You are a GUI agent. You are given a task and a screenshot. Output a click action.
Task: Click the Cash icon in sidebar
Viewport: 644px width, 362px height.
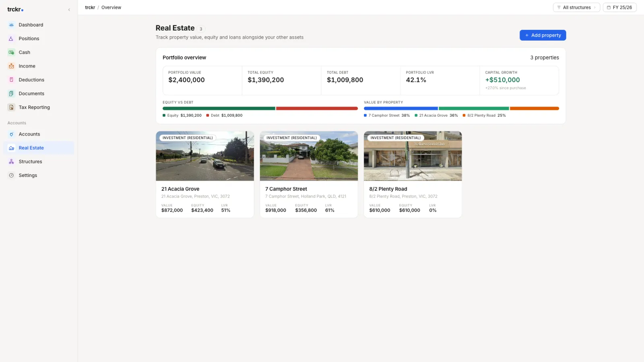coord(11,52)
